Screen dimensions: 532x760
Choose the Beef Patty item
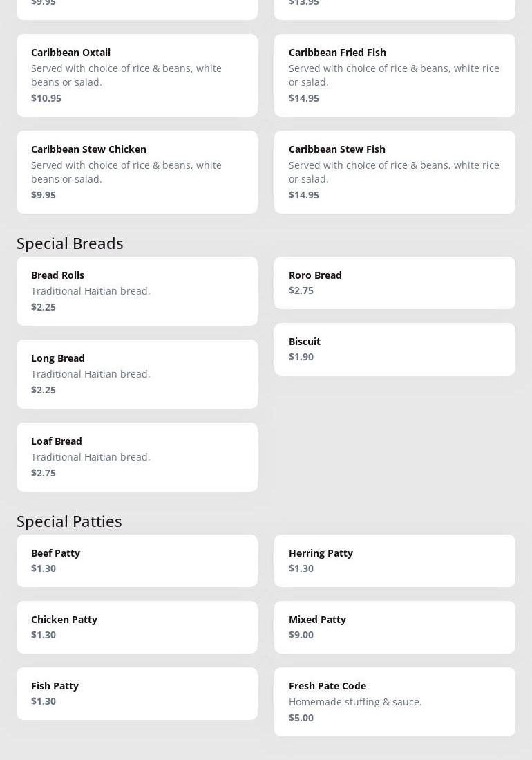click(x=137, y=560)
